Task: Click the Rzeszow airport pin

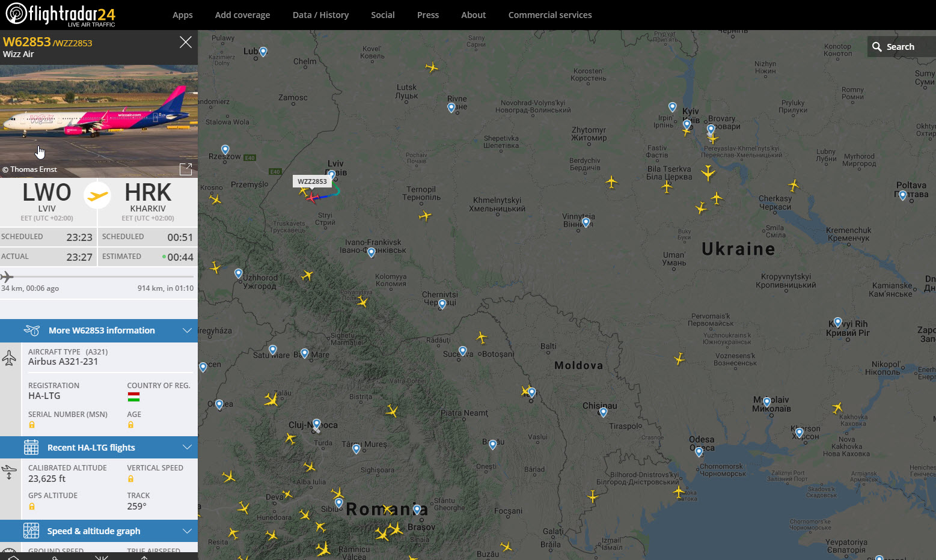Action: point(225,150)
